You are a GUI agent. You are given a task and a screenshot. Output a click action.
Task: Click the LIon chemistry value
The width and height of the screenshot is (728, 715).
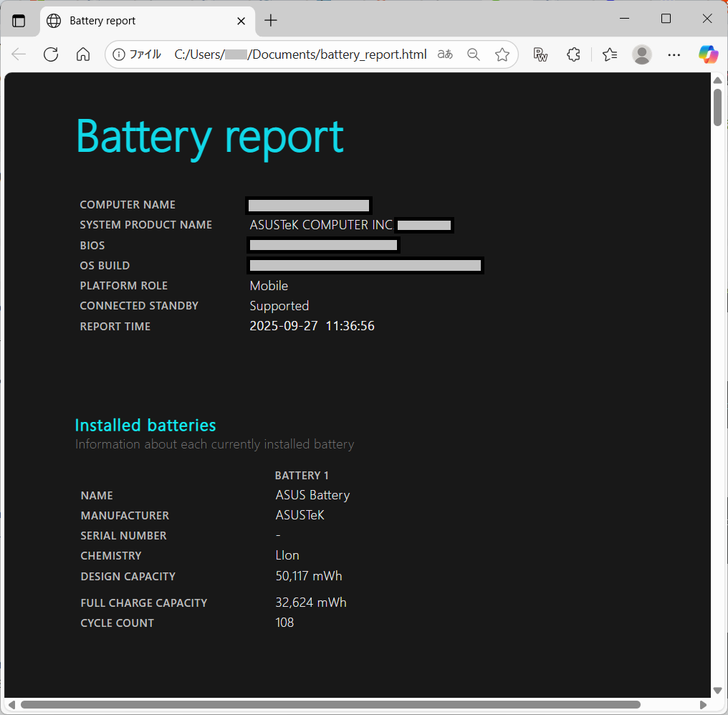pos(287,556)
